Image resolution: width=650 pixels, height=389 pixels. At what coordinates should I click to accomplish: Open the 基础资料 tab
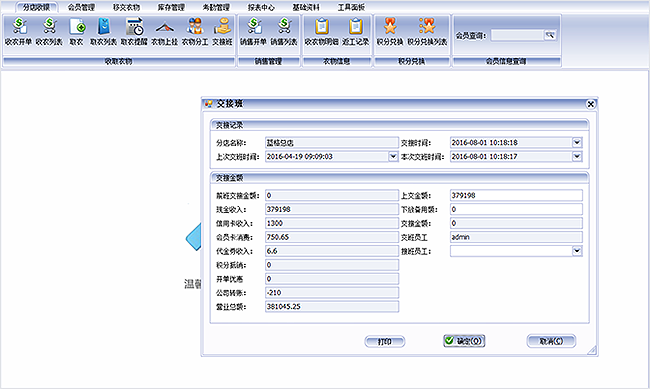click(x=306, y=7)
